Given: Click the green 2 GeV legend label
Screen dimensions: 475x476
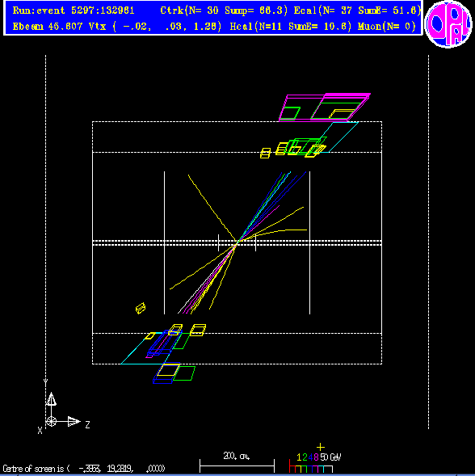Looking at the screenshot, I should coord(305,457).
